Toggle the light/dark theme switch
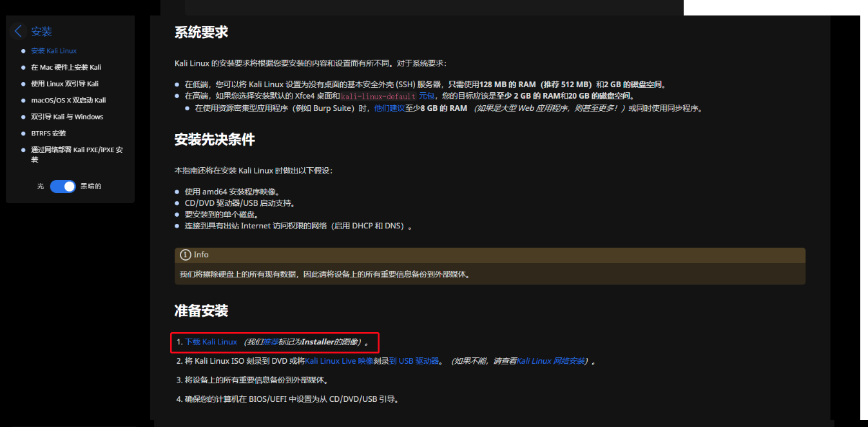The image size is (868, 427). pos(63,186)
